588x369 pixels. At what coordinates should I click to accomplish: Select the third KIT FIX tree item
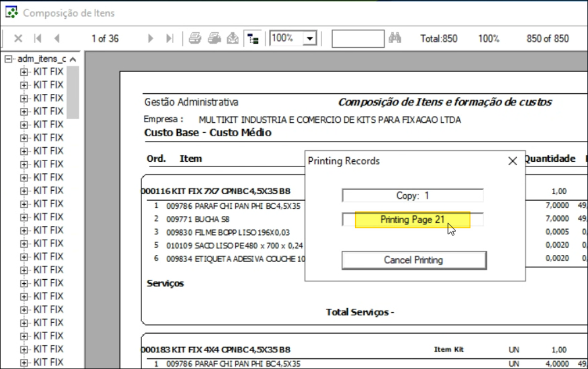[x=48, y=98]
